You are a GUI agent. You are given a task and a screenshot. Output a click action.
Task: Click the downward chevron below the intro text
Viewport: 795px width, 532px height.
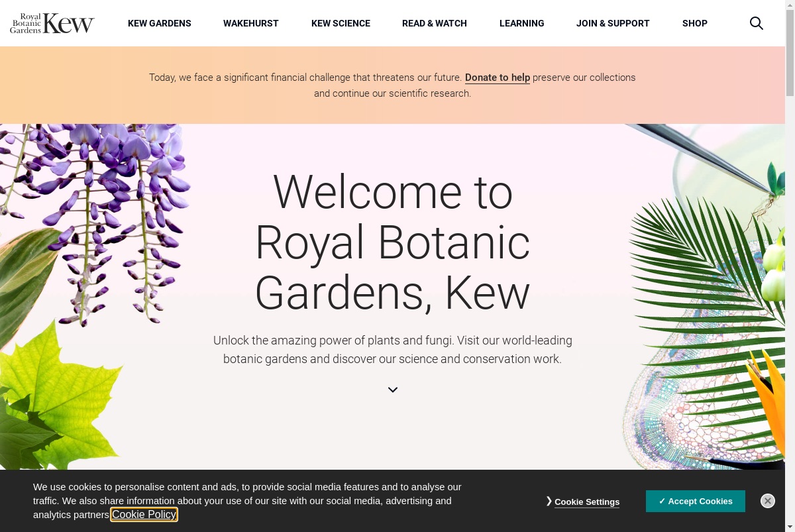coord(393,390)
